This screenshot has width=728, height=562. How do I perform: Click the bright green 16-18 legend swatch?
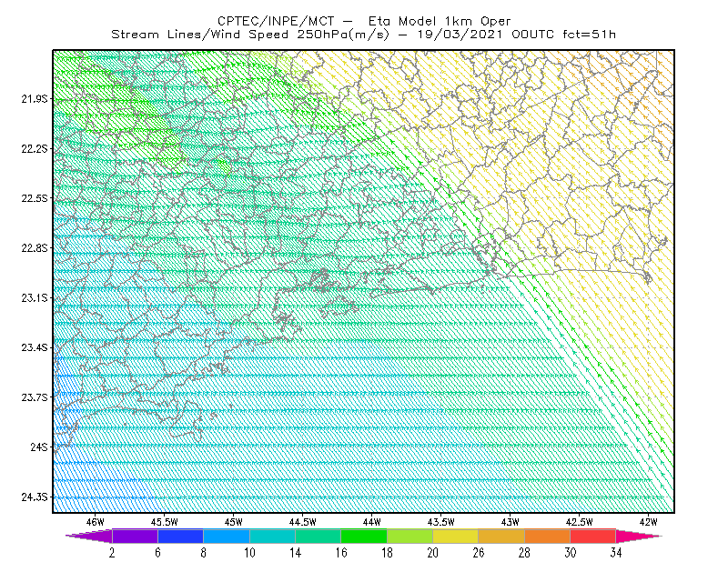(364, 536)
